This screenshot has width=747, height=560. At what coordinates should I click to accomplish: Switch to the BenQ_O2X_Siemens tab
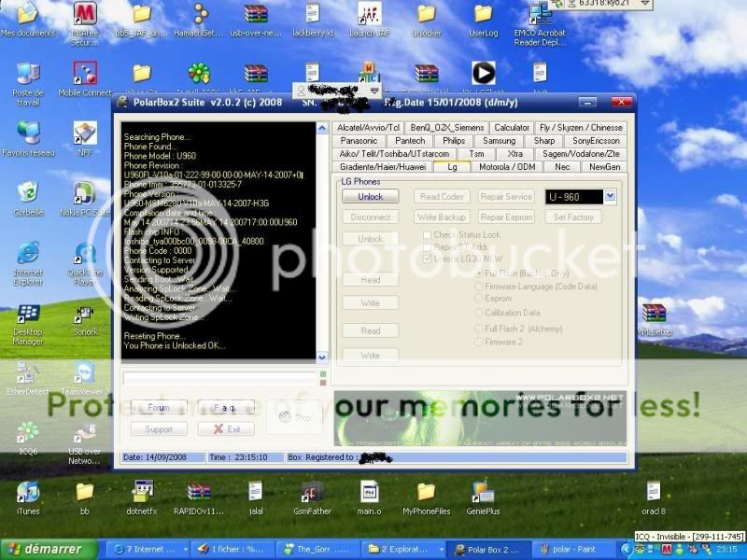pyautogui.click(x=447, y=128)
